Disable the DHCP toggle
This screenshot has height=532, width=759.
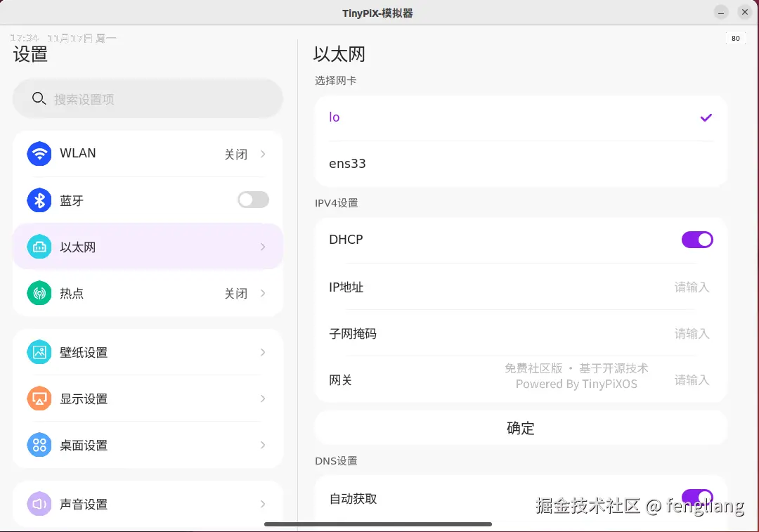coord(697,240)
